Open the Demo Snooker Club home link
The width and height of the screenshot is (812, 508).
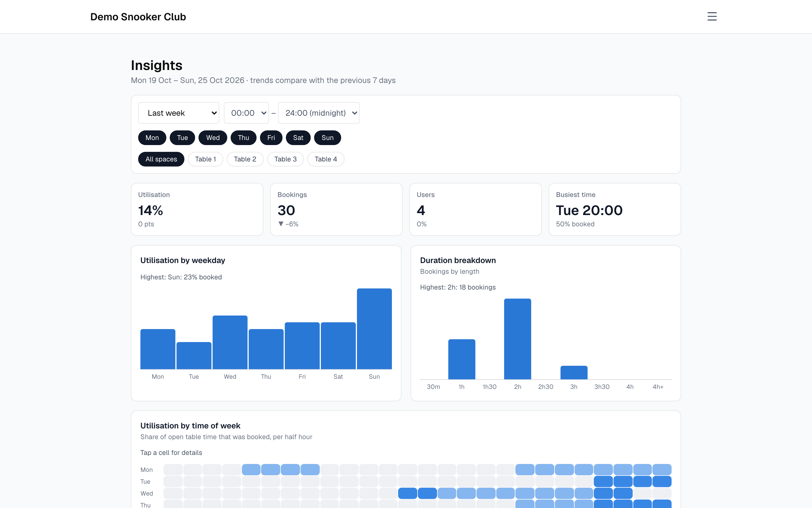tap(138, 17)
